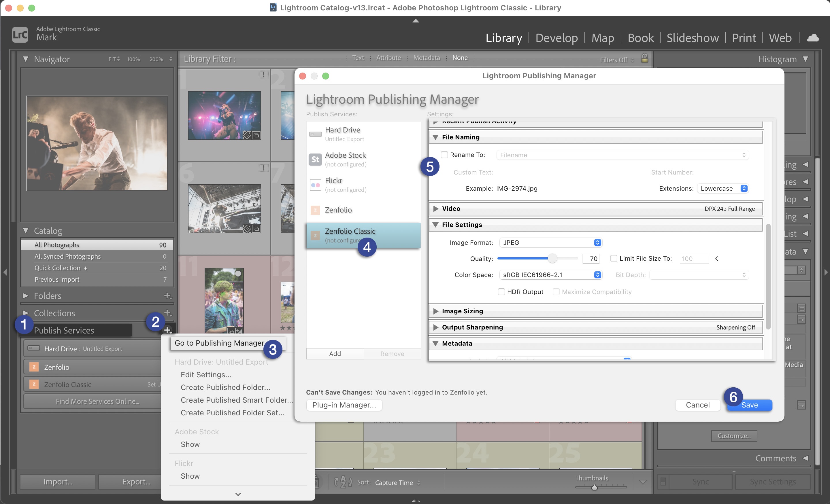Click the Export button
The height and width of the screenshot is (504, 830).
pyautogui.click(x=136, y=482)
